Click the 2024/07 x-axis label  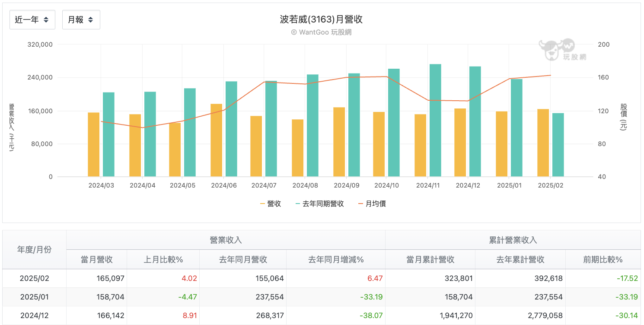(264, 185)
